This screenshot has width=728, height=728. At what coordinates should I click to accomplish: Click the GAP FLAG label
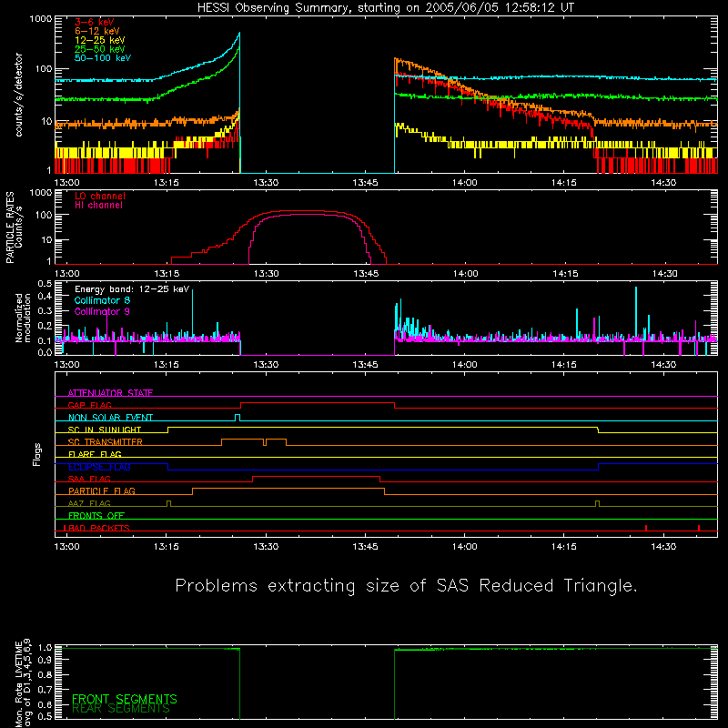click(x=89, y=405)
